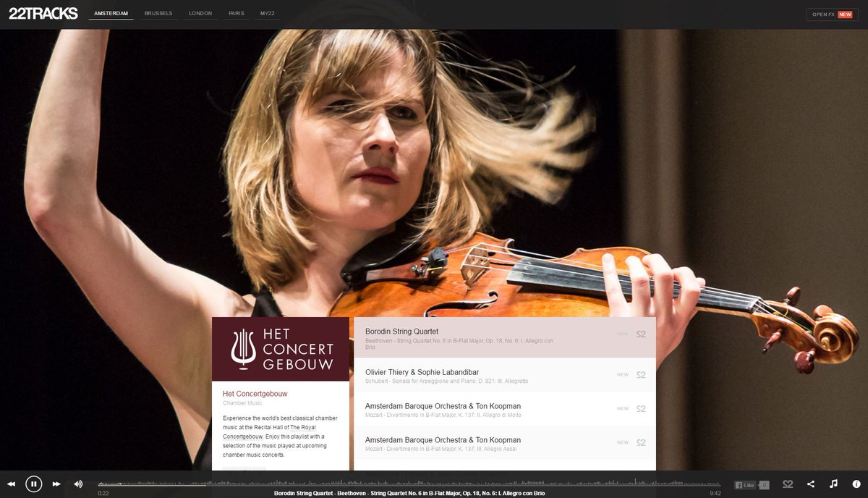The height and width of the screenshot is (498, 868).
Task: Click the Facebook like count box
Action: (x=764, y=485)
